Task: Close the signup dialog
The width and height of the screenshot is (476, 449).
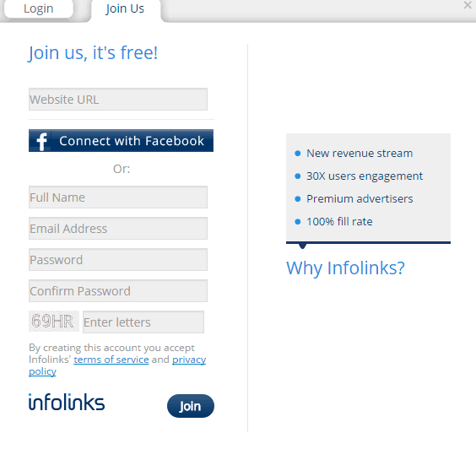Action: coord(468,5)
